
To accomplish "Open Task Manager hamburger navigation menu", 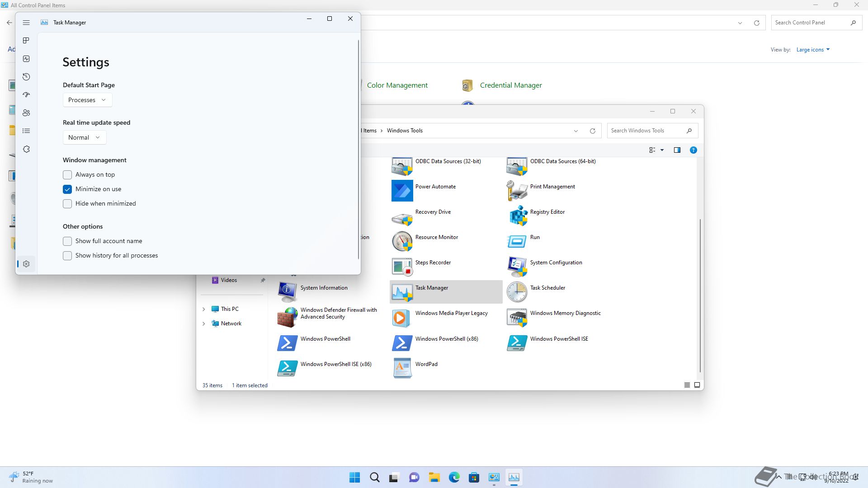I will coord(26,23).
